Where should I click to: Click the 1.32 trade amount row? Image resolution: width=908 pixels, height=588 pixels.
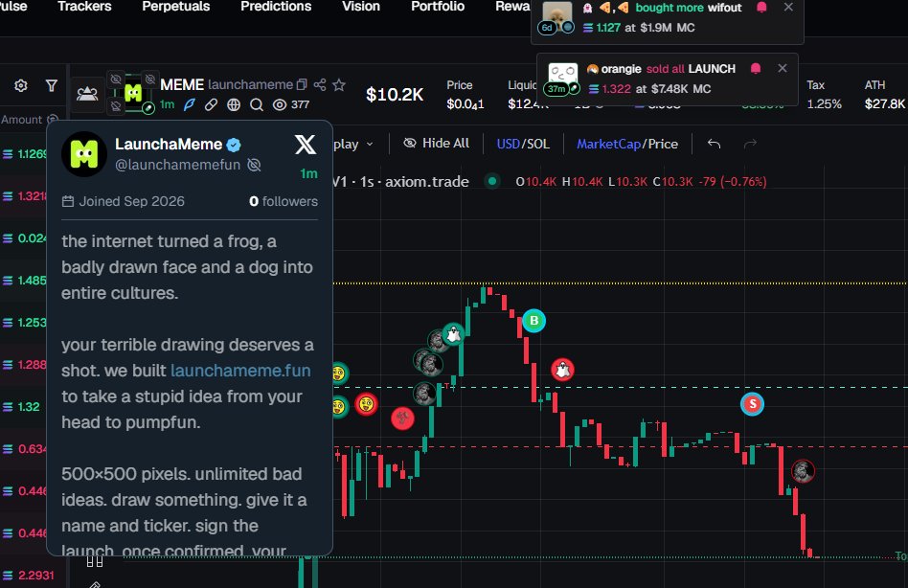pos(22,407)
